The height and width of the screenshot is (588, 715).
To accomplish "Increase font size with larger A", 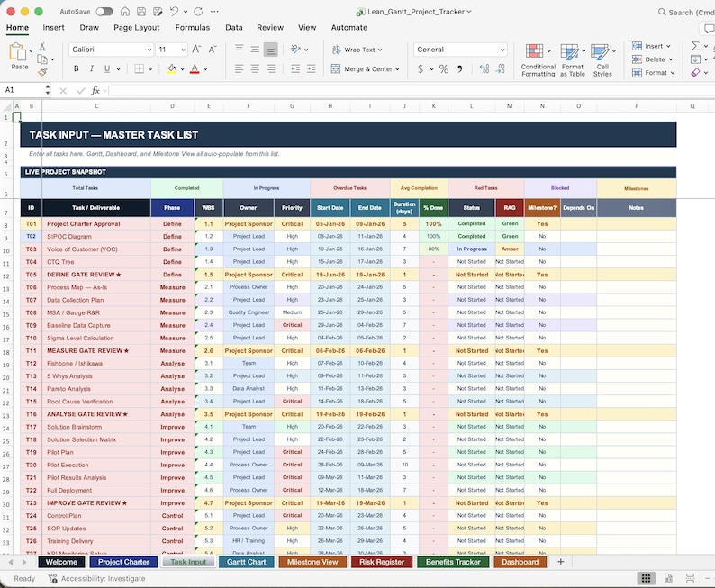I will coord(196,50).
